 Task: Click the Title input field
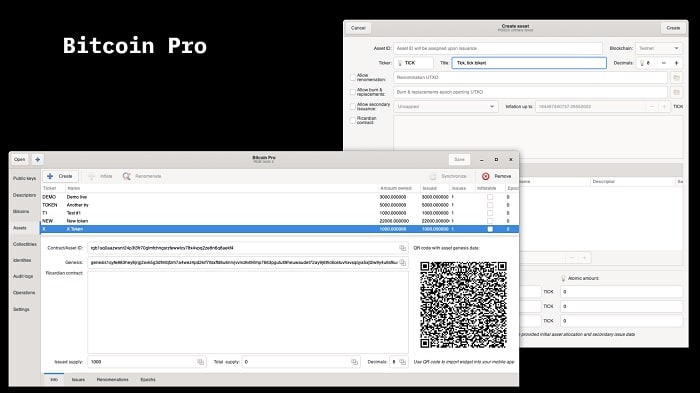coord(529,63)
